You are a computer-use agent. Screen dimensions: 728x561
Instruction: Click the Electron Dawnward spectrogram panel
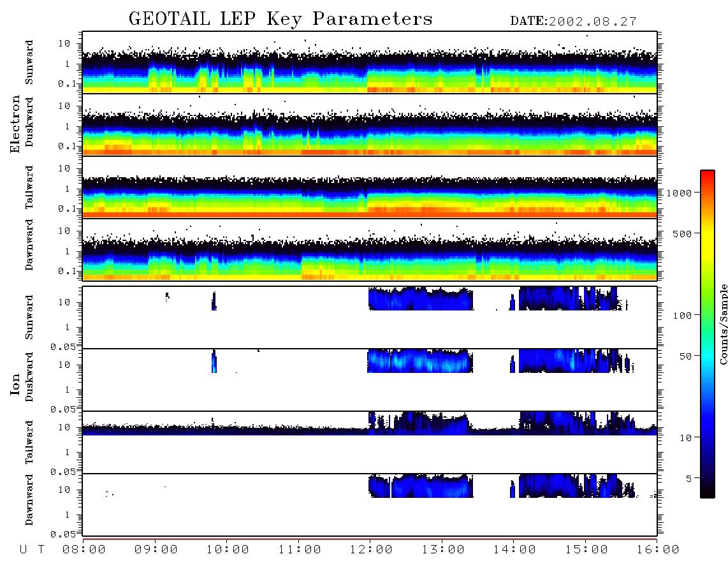pyautogui.click(x=370, y=249)
